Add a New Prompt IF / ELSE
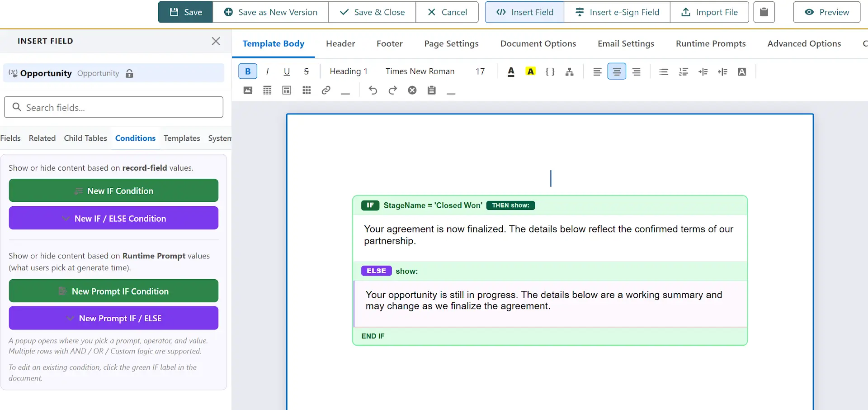Viewport: 868px width, 410px height. (113, 318)
